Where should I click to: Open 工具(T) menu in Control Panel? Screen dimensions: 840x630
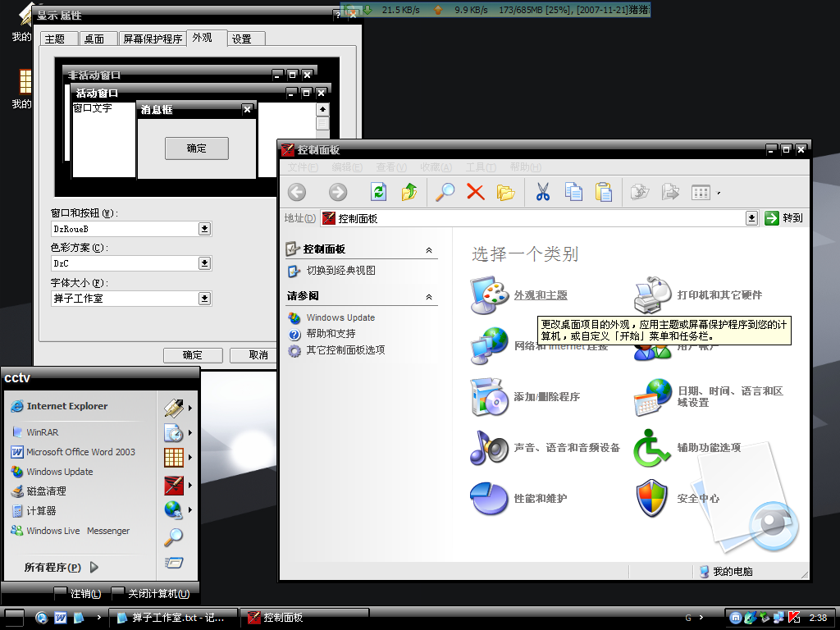tap(481, 167)
